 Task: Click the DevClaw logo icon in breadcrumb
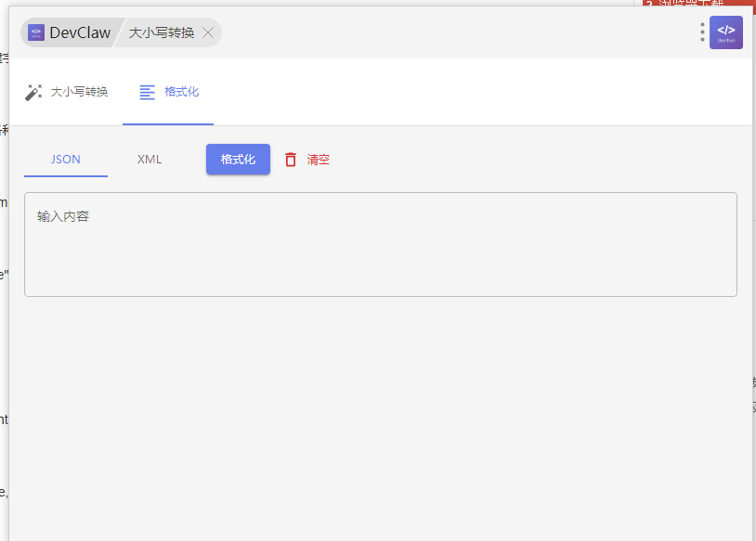[36, 32]
